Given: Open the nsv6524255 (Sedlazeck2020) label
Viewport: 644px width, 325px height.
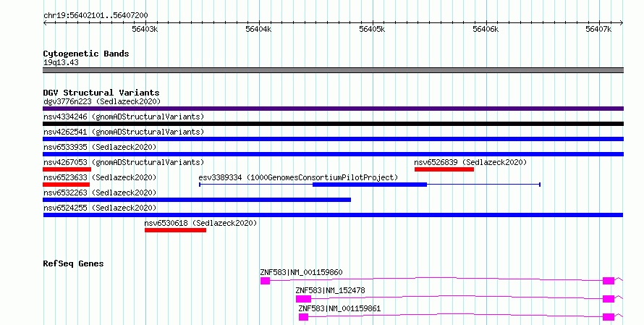Looking at the screenshot, I should [100, 208].
